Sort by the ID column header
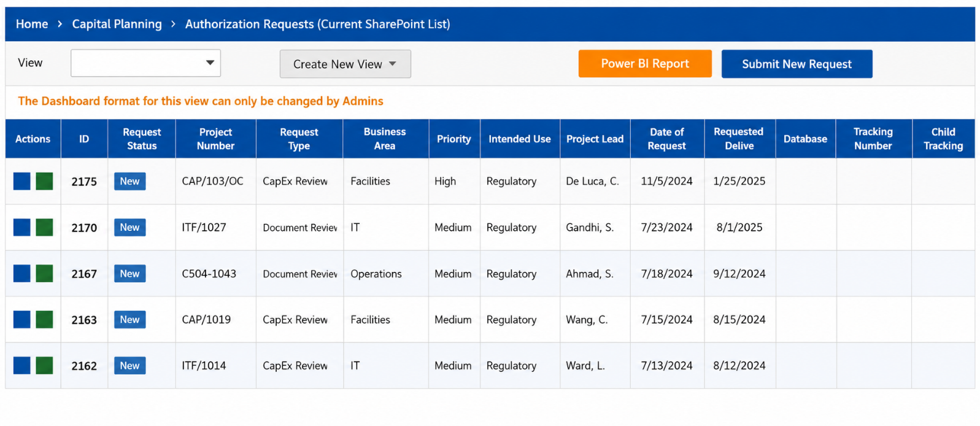Image resolution: width=980 pixels, height=426 pixels. (x=84, y=139)
